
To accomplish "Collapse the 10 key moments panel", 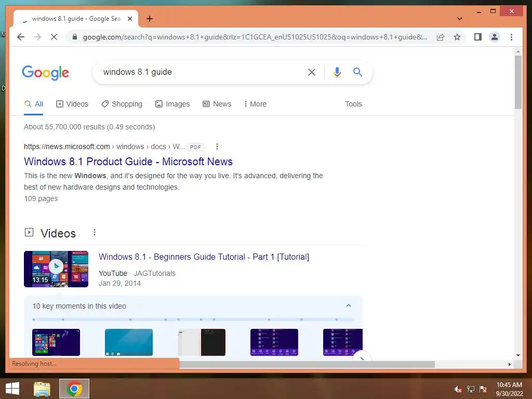I will click(349, 305).
